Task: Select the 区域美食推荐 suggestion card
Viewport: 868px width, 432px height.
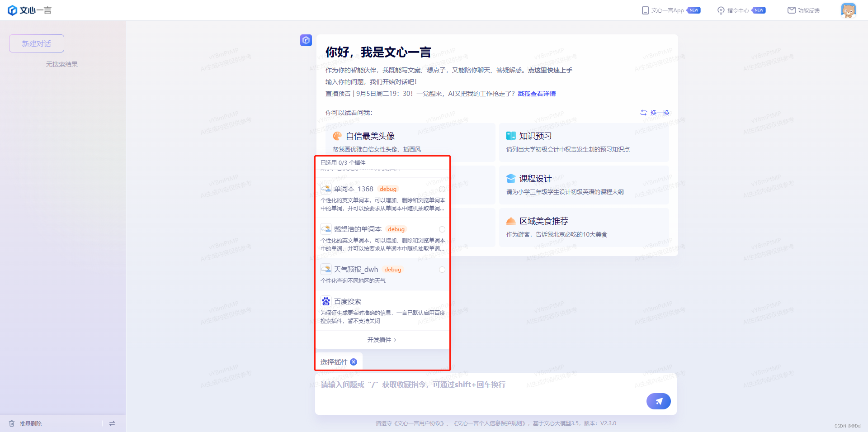Action: coord(584,227)
